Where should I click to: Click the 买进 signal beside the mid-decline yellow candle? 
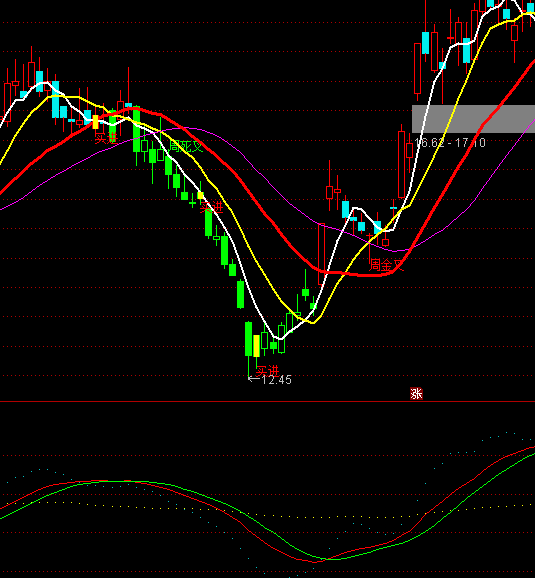(x=212, y=208)
